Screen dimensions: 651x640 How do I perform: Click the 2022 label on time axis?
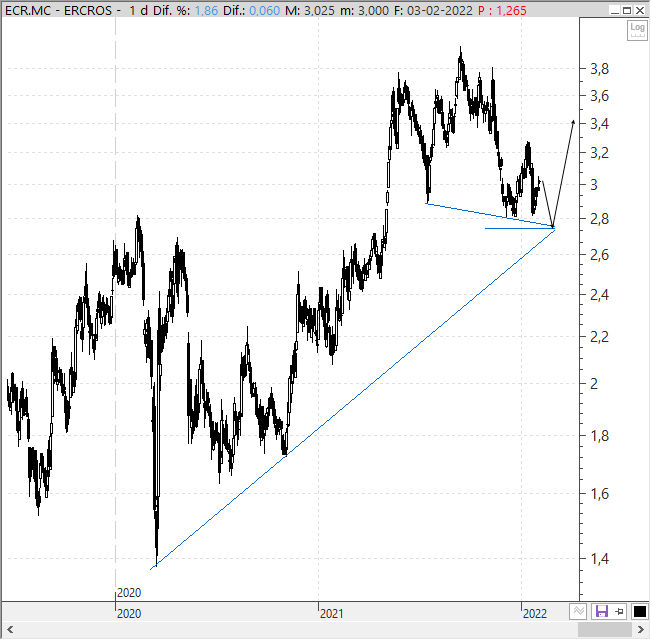535,613
